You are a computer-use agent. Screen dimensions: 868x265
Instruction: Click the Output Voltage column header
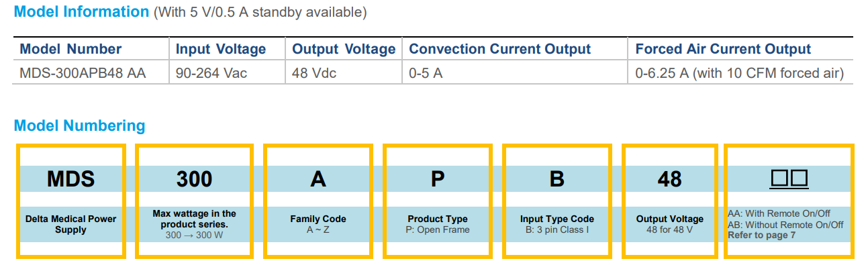[x=344, y=49]
